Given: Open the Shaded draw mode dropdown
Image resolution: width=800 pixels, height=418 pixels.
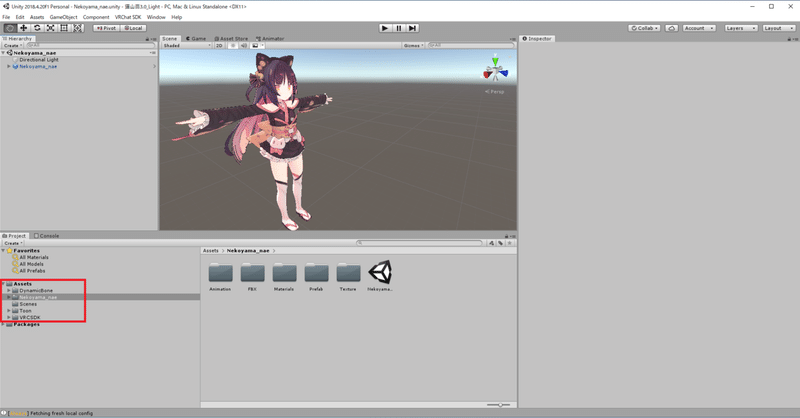Looking at the screenshot, I should pos(186,45).
